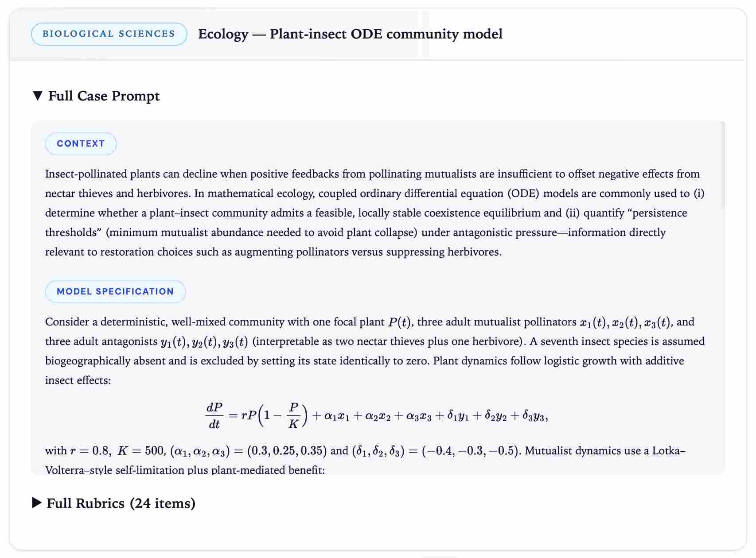Click the BIOLOGICAL SCIENCES category badge
This screenshot has width=756, height=558.
[109, 33]
